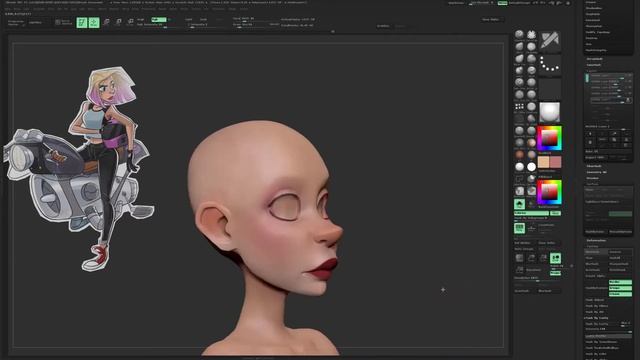The image size is (640, 360).
Task: Click the UnmaskByNoise button
Action: pyautogui.click(x=620, y=232)
